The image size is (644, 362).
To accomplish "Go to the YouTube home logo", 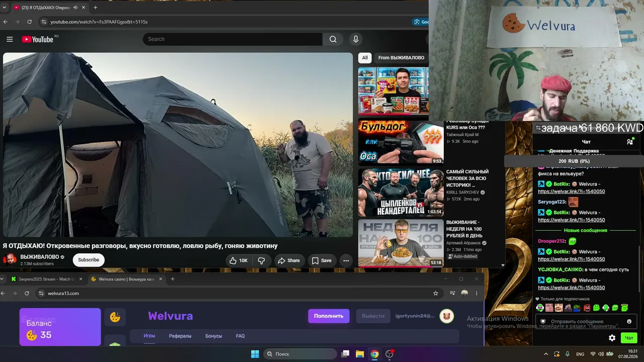I will (x=37, y=39).
